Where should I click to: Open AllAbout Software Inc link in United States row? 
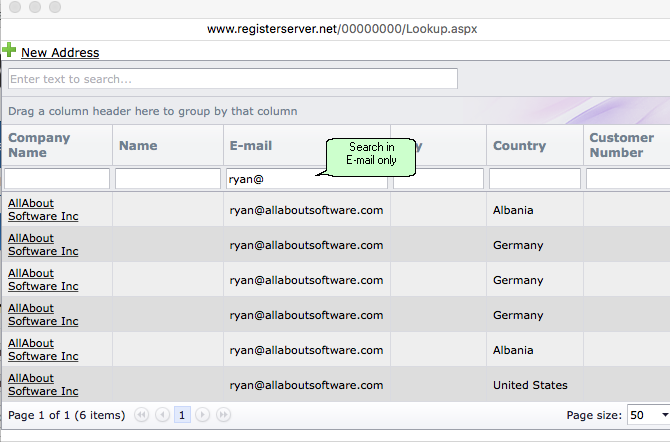pos(43,385)
